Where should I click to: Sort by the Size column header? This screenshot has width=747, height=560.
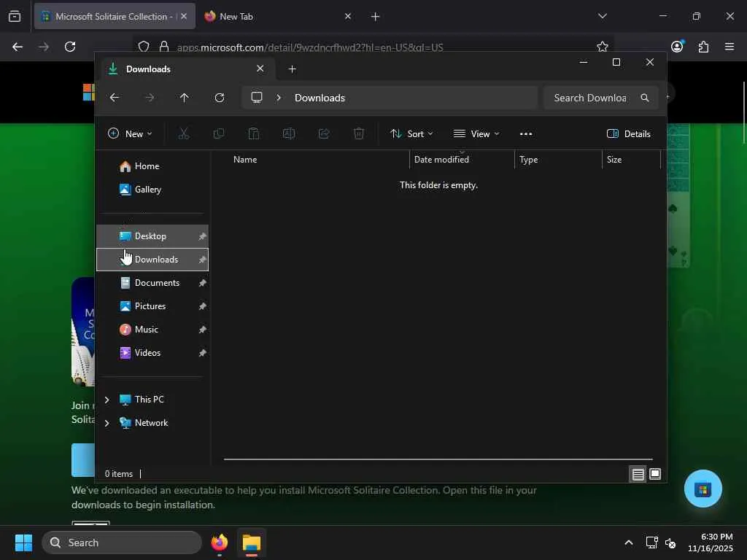click(x=631, y=160)
